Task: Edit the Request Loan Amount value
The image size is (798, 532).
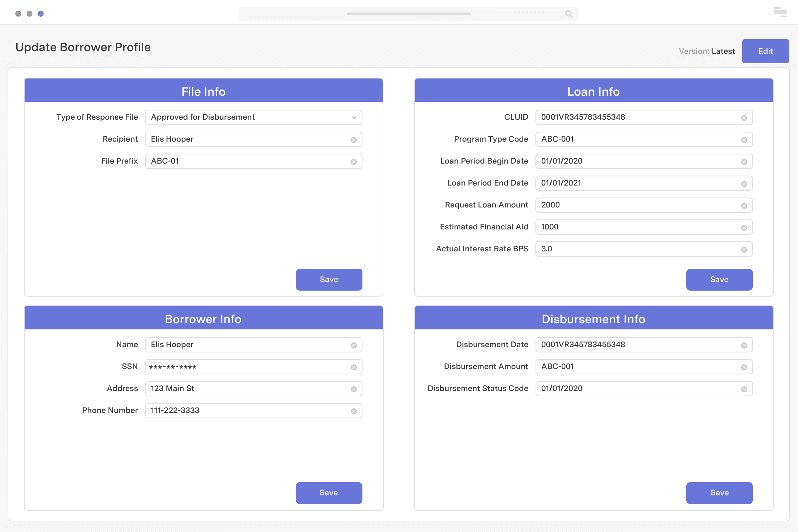Action: (638, 205)
